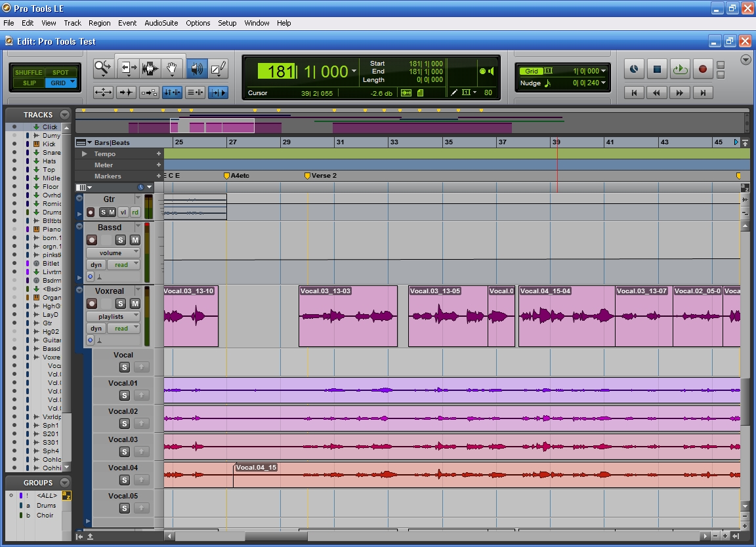The width and height of the screenshot is (756, 547).
Task: Select the Zoomer magnifier tool
Action: 102,68
